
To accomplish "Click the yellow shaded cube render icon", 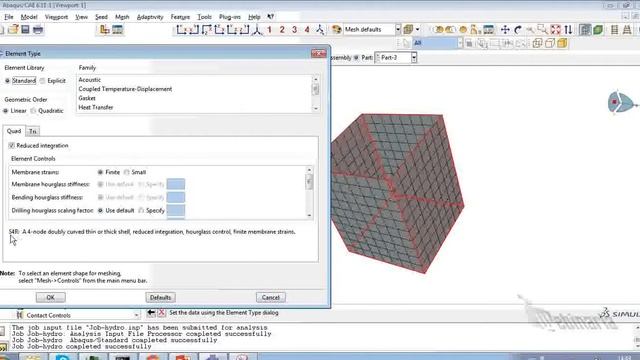I will pyautogui.click(x=562, y=43).
